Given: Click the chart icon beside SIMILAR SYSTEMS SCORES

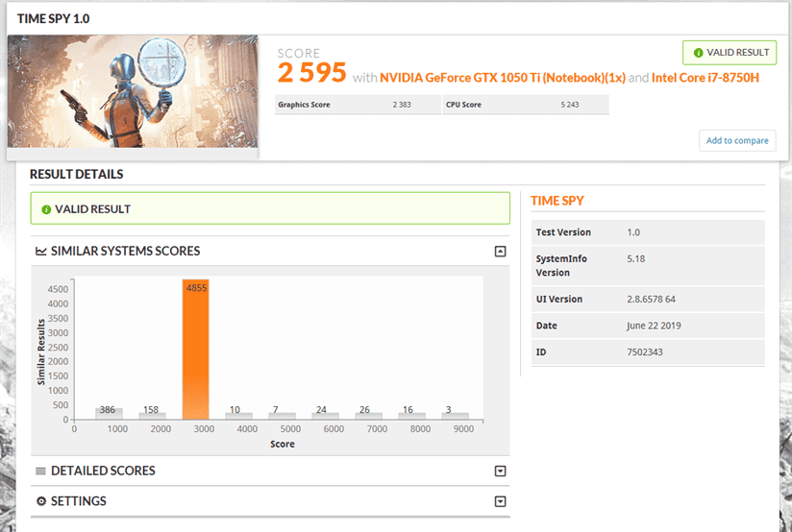Looking at the screenshot, I should tap(41, 251).
